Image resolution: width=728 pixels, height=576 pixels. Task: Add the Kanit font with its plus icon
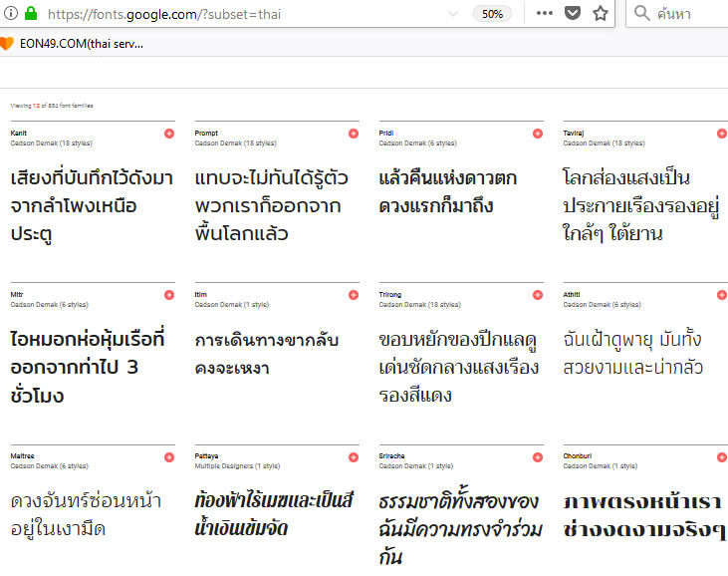(x=169, y=134)
